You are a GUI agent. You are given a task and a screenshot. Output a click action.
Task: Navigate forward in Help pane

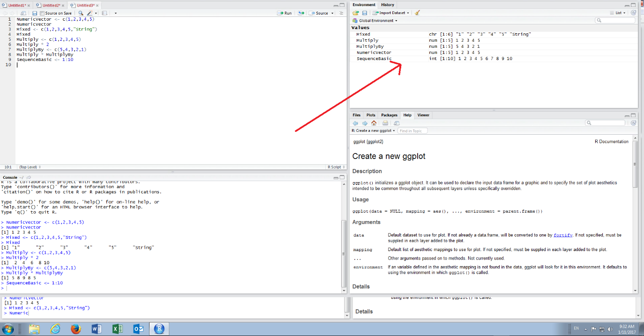tap(365, 123)
